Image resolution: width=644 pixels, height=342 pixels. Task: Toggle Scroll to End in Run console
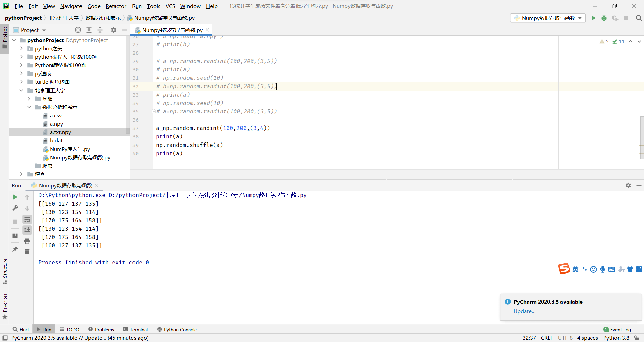click(27, 230)
